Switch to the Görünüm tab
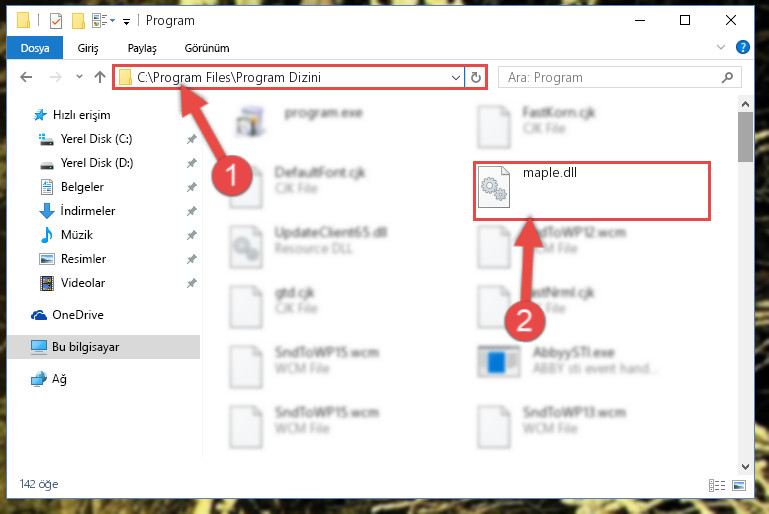Viewport: 769px width, 514px height. pyautogui.click(x=206, y=48)
